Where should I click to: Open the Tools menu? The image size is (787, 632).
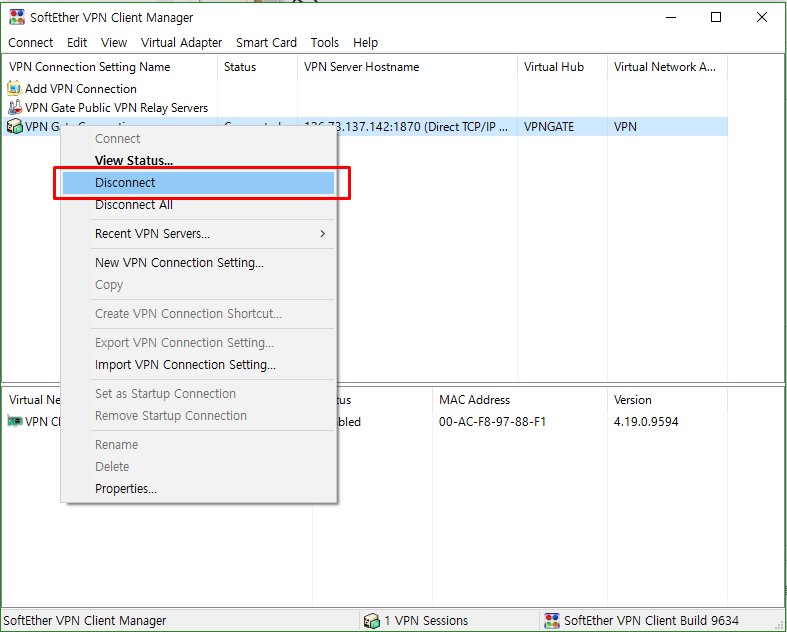(x=325, y=43)
